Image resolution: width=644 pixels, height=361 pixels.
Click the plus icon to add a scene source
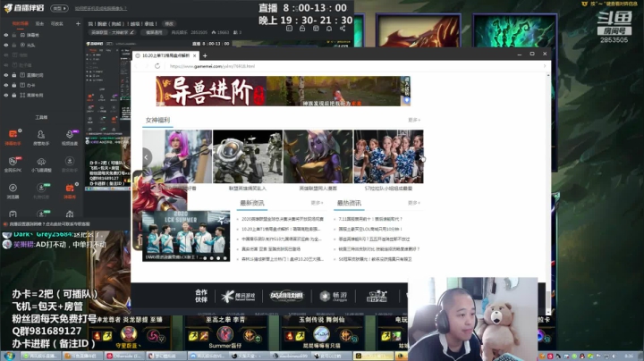78,24
